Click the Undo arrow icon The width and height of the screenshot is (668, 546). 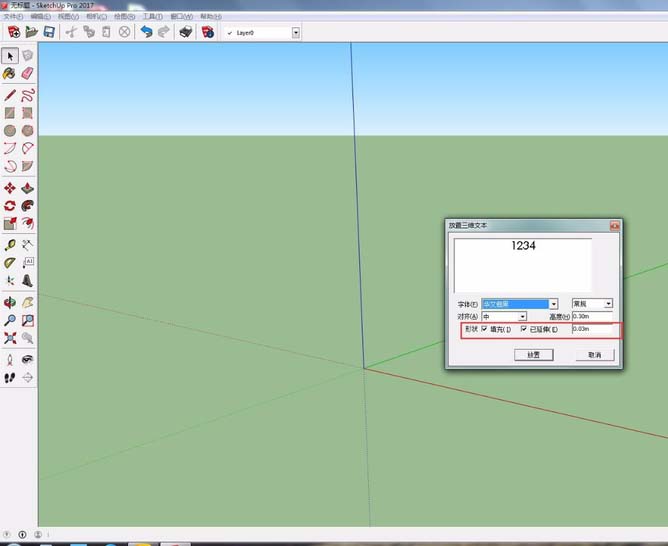pyautogui.click(x=146, y=32)
